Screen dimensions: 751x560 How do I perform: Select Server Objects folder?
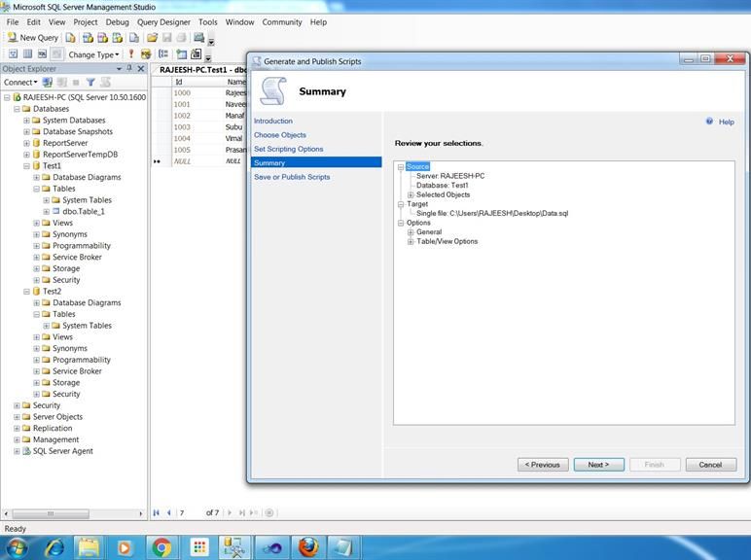pos(57,417)
